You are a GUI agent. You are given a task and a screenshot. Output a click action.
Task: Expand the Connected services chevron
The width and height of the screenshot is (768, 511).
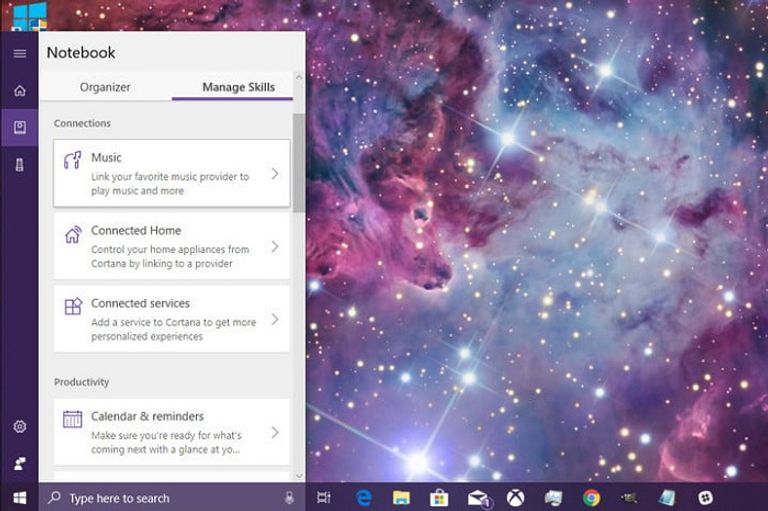(x=275, y=319)
